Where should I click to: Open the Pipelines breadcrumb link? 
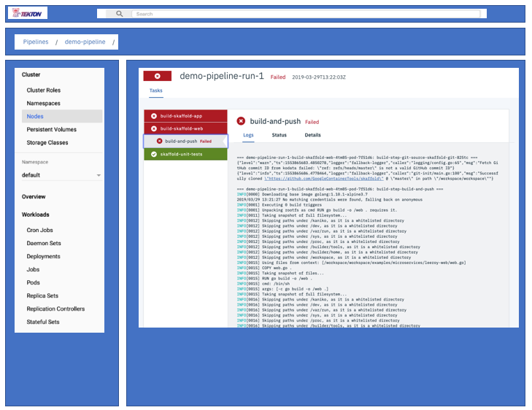36,42
